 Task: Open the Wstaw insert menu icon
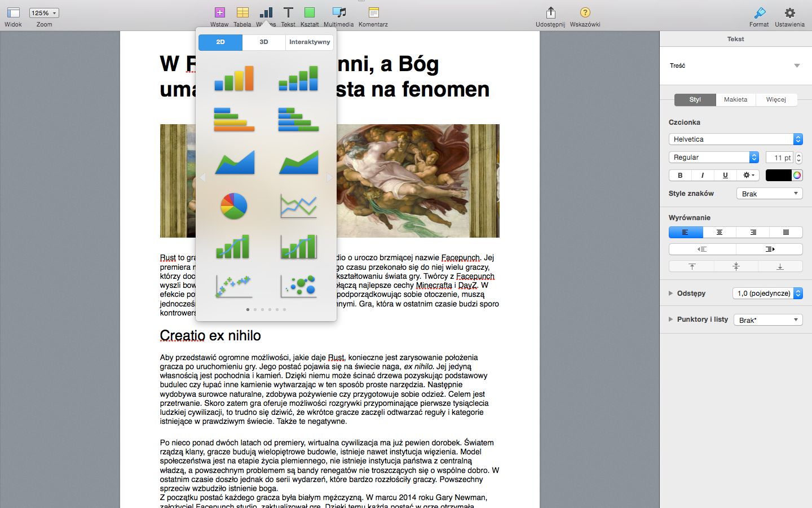pyautogui.click(x=220, y=12)
